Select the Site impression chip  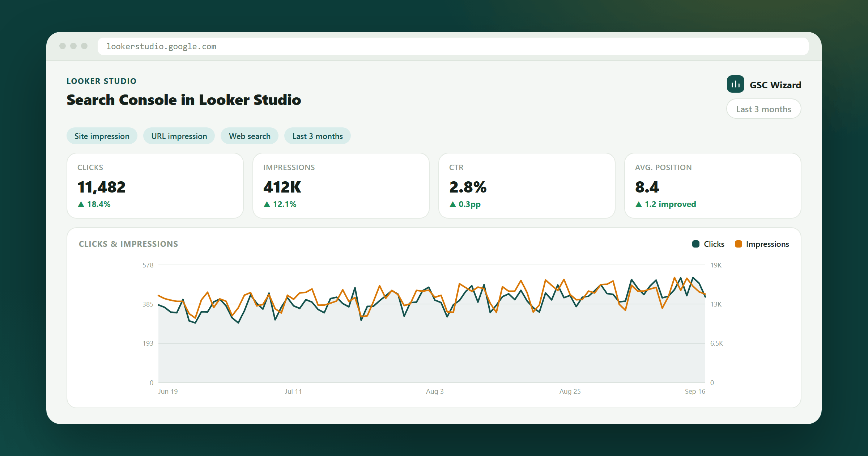point(102,136)
